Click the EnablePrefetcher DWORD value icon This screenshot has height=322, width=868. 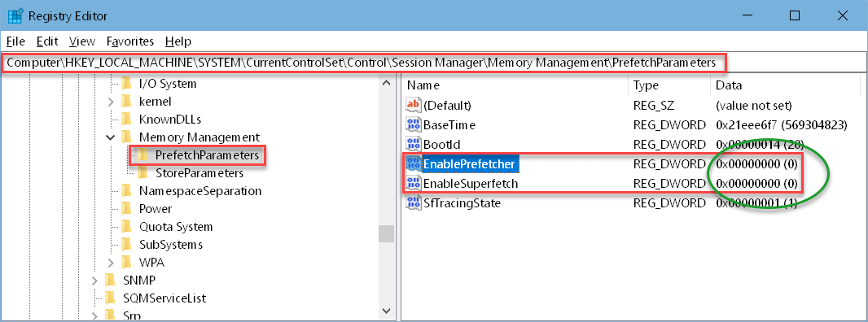click(x=414, y=163)
